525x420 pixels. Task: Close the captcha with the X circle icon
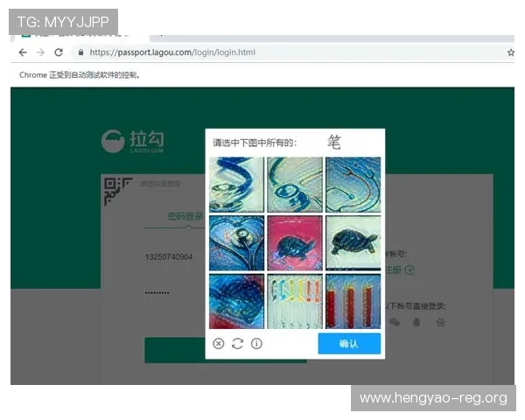click(x=218, y=344)
